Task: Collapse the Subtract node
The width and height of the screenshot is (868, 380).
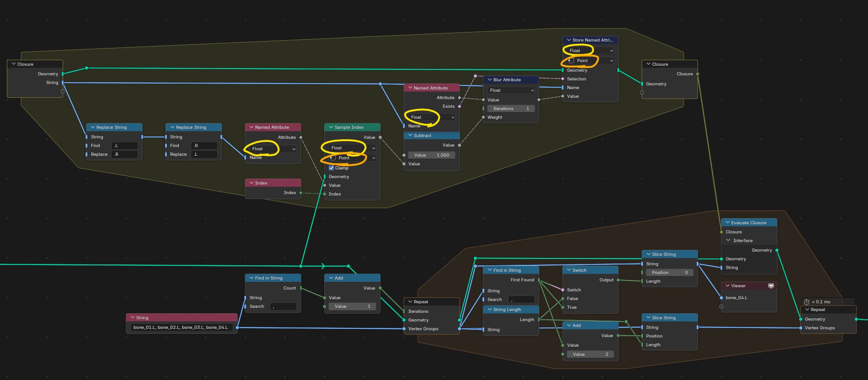Action: click(410, 136)
